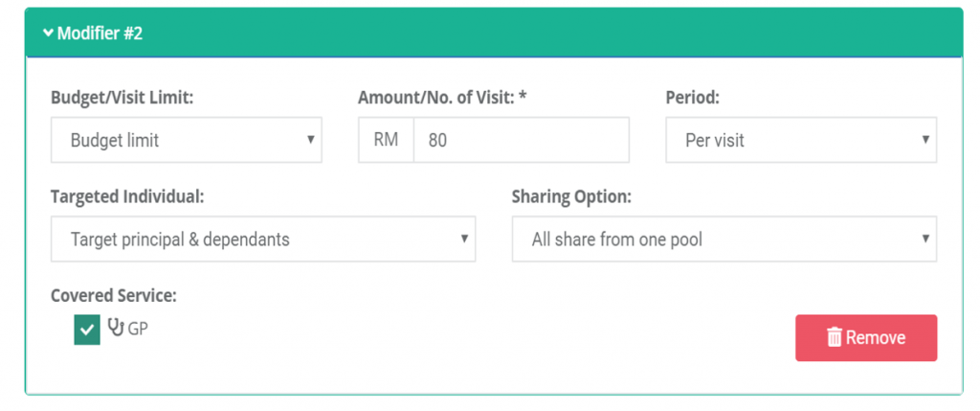Click the Period field label
The image size is (980, 411).
click(692, 98)
